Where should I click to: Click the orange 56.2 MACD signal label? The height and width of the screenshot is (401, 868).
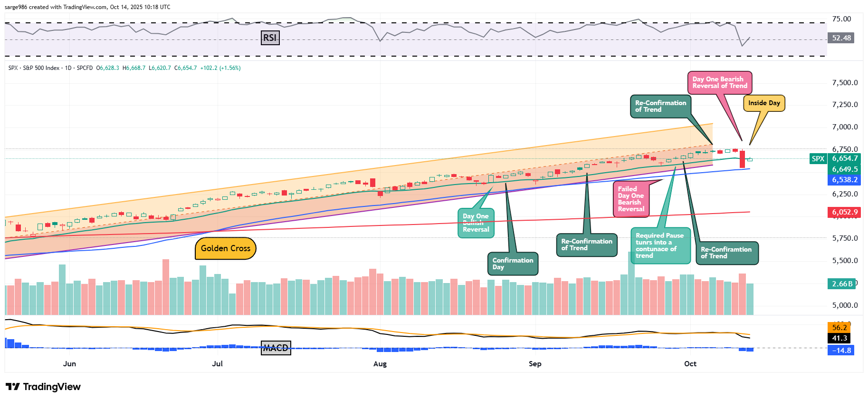click(x=839, y=328)
